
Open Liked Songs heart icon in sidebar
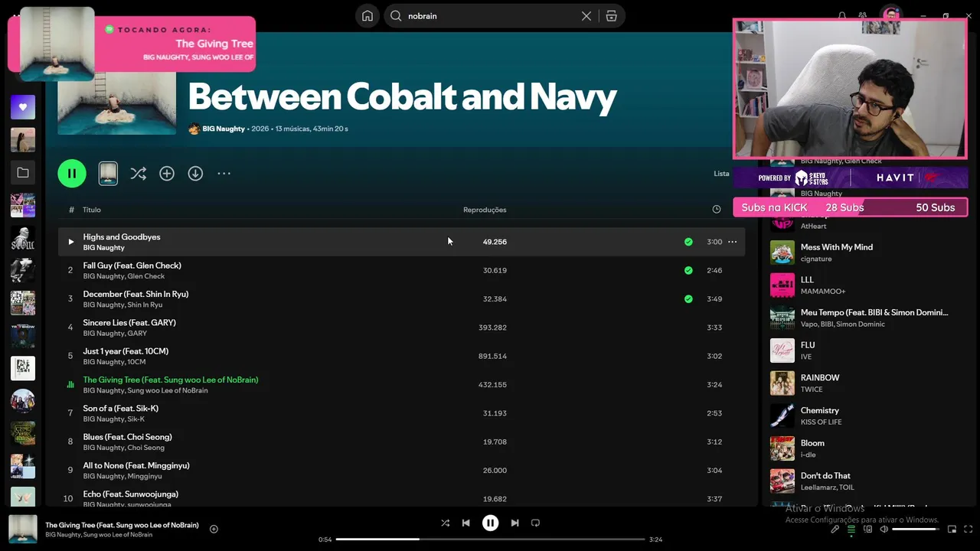pyautogui.click(x=23, y=107)
